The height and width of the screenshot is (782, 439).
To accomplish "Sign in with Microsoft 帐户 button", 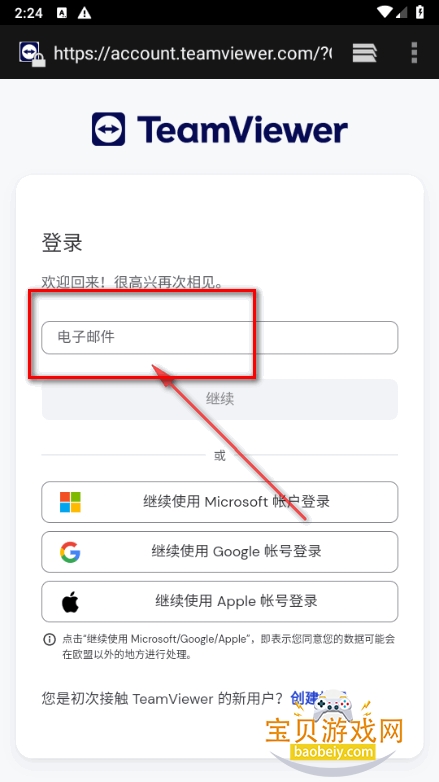I will point(220,502).
